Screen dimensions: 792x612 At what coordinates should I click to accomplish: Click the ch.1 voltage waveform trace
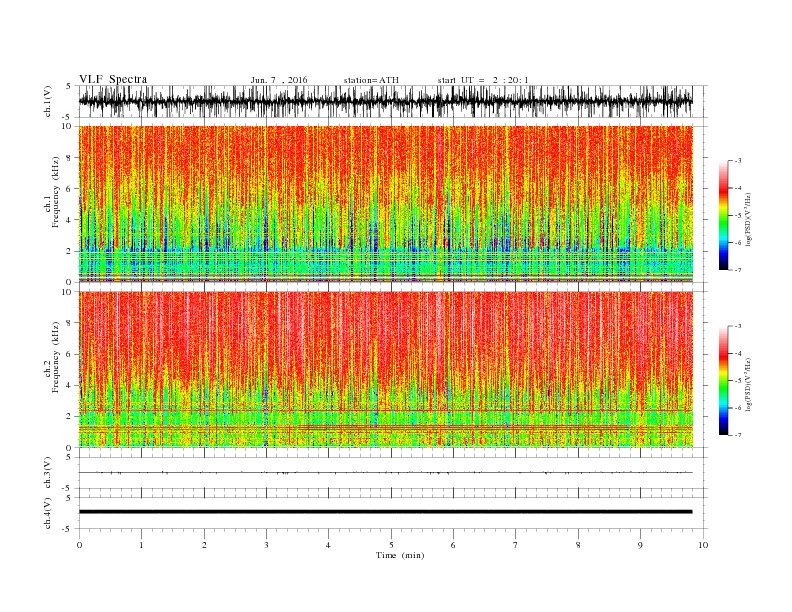[386, 101]
